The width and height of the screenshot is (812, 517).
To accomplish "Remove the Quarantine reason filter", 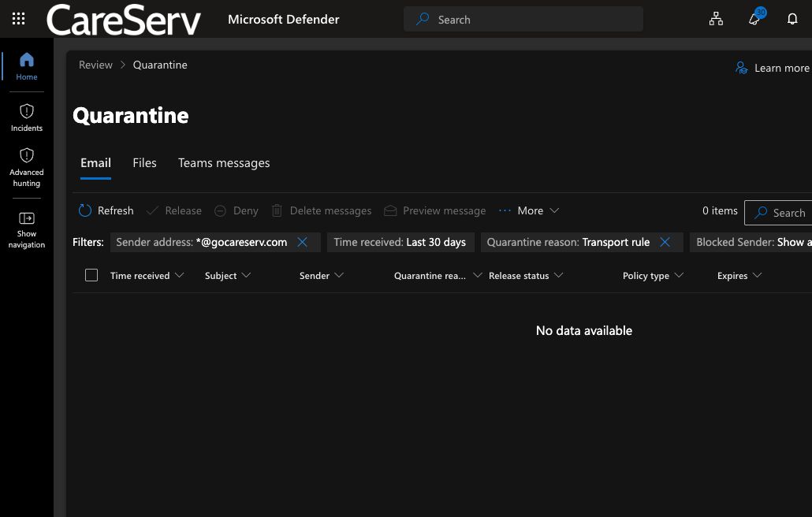I will click(665, 242).
